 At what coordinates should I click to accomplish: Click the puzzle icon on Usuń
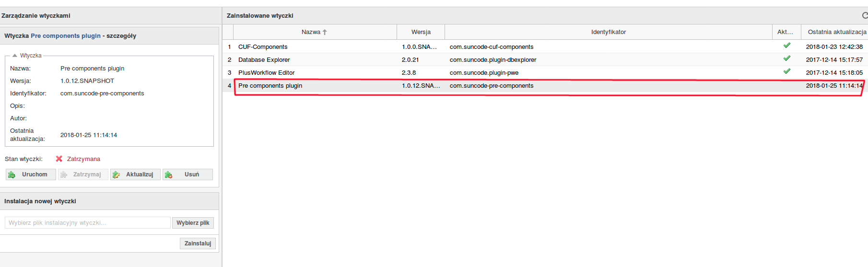point(168,174)
